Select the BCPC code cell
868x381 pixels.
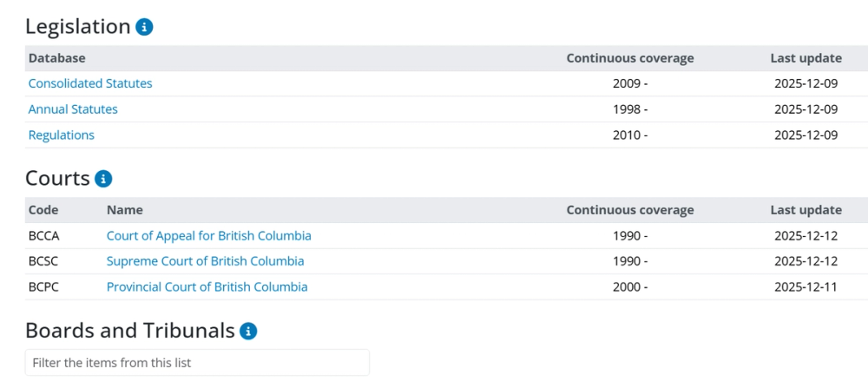coord(43,287)
